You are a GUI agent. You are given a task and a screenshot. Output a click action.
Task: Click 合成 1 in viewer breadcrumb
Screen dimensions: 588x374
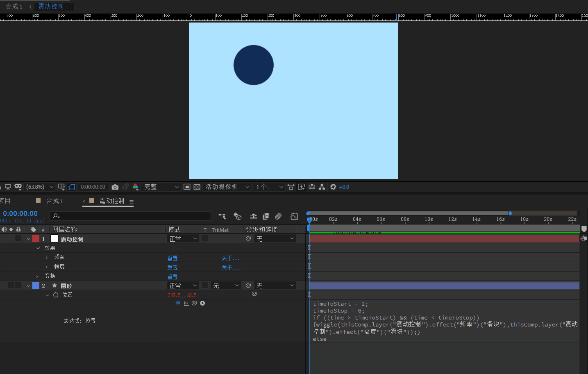coord(14,7)
